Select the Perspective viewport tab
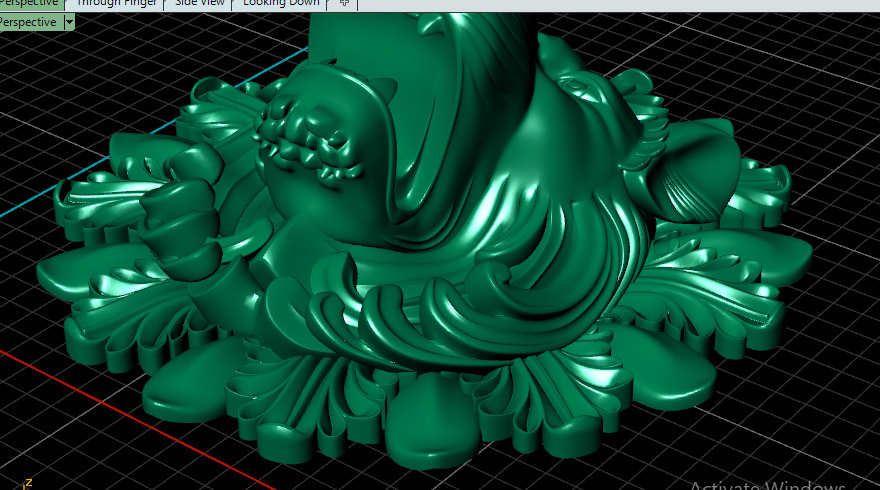 pyautogui.click(x=31, y=3)
